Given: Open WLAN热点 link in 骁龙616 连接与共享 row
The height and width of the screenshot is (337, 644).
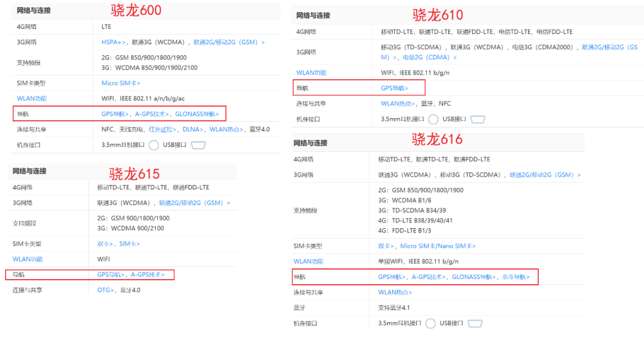Looking at the screenshot, I should click(x=395, y=293).
